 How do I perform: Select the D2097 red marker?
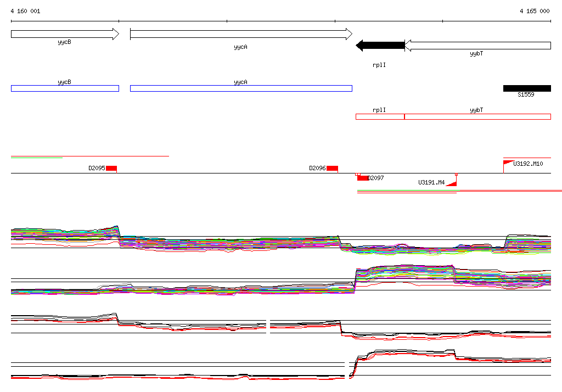(x=362, y=178)
